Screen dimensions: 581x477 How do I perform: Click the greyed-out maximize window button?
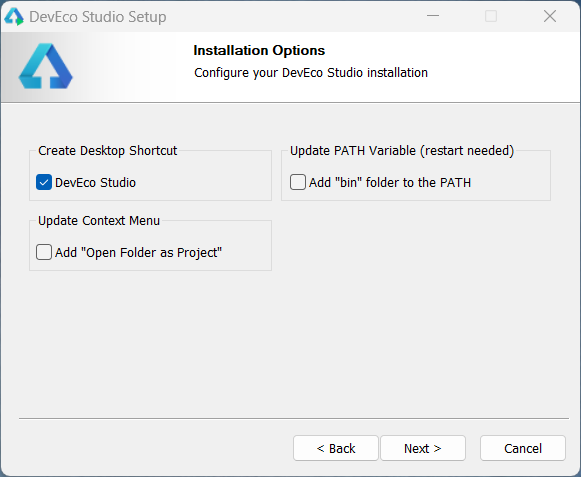coord(491,16)
